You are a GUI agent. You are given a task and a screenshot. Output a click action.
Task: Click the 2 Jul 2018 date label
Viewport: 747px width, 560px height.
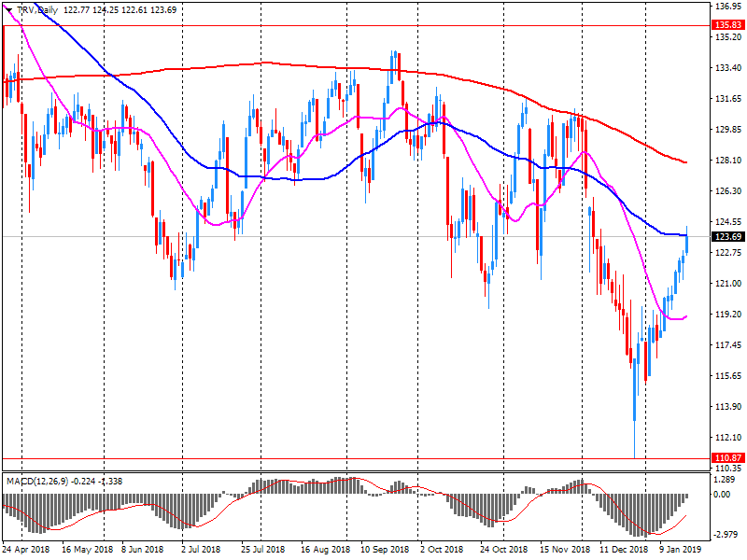tap(201, 550)
